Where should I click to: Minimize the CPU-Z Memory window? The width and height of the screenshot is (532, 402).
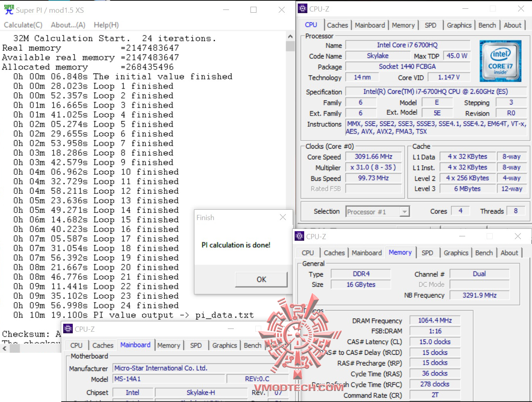point(462,236)
